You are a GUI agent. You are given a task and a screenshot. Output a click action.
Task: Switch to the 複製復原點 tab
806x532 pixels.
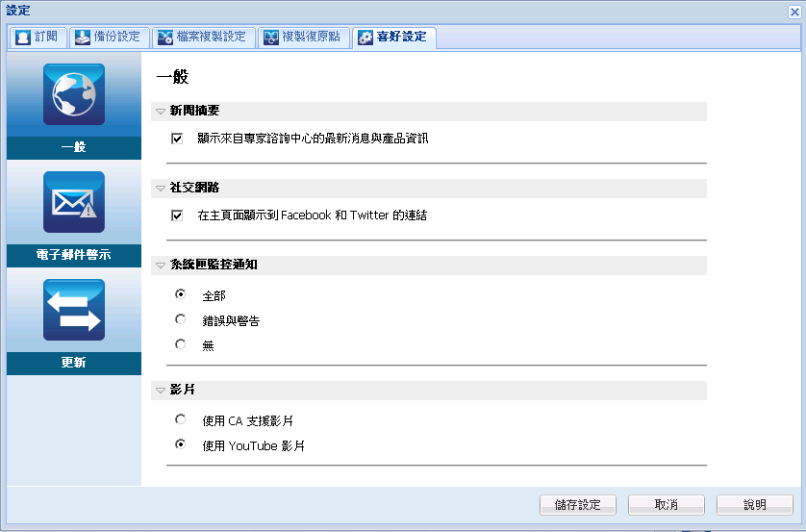tap(304, 38)
